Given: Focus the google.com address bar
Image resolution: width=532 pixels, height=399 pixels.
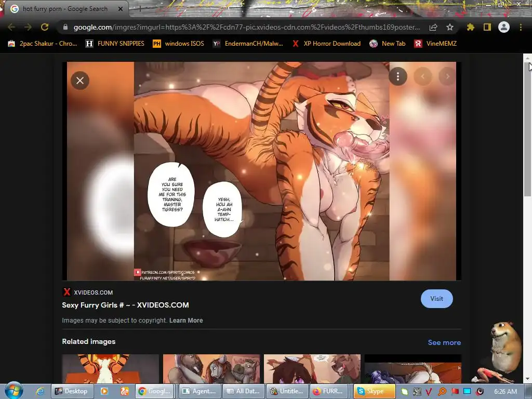Looking at the screenshot, I should pyautogui.click(x=247, y=27).
